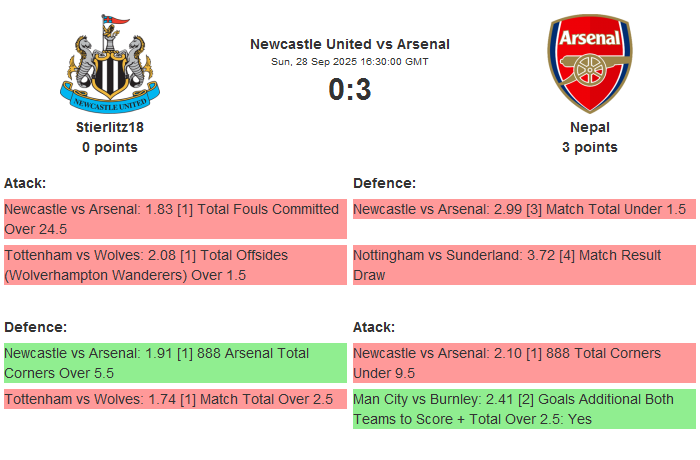Click Nepal's Atack section heading
This screenshot has width=700, height=460.
pyautogui.click(x=374, y=327)
